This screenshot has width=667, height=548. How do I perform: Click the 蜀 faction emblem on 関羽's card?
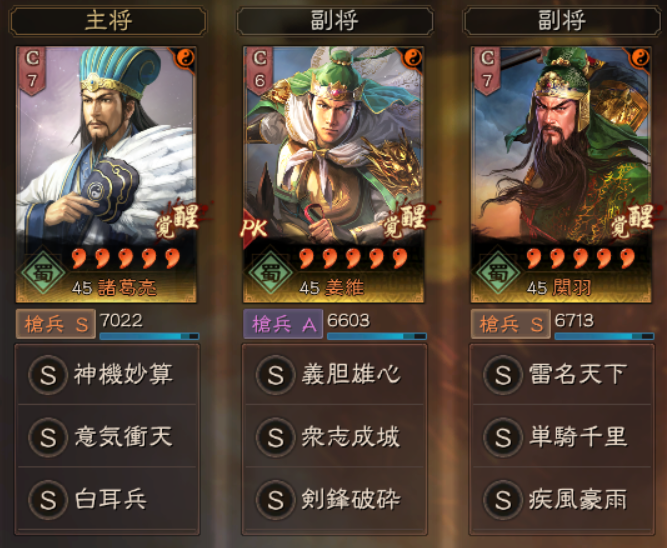(498, 273)
